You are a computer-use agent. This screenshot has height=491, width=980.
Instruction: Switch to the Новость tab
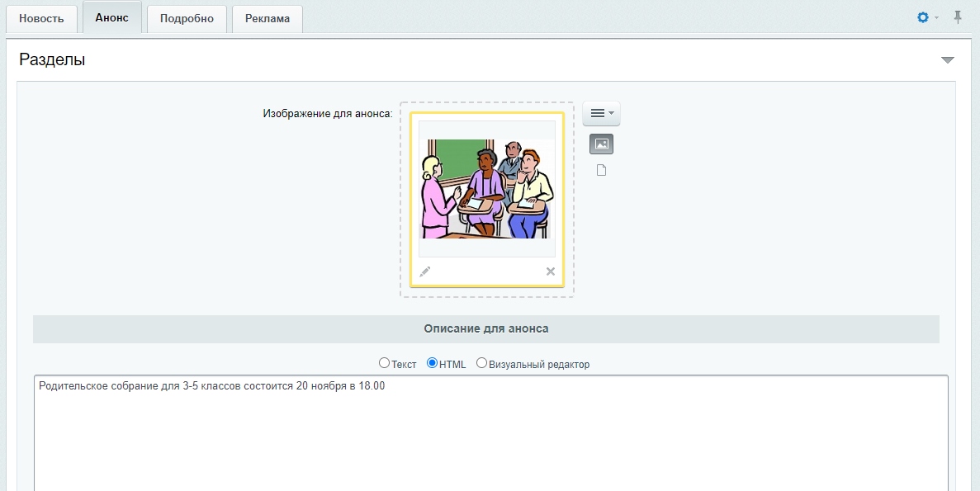(x=41, y=19)
